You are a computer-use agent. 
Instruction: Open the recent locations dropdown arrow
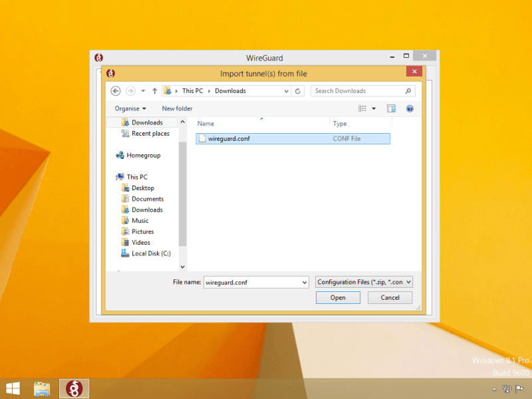[143, 91]
